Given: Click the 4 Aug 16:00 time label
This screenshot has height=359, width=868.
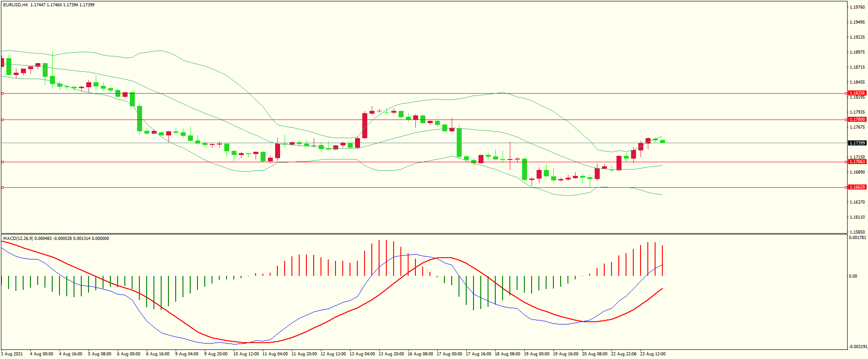Looking at the screenshot, I should click(x=70, y=354).
